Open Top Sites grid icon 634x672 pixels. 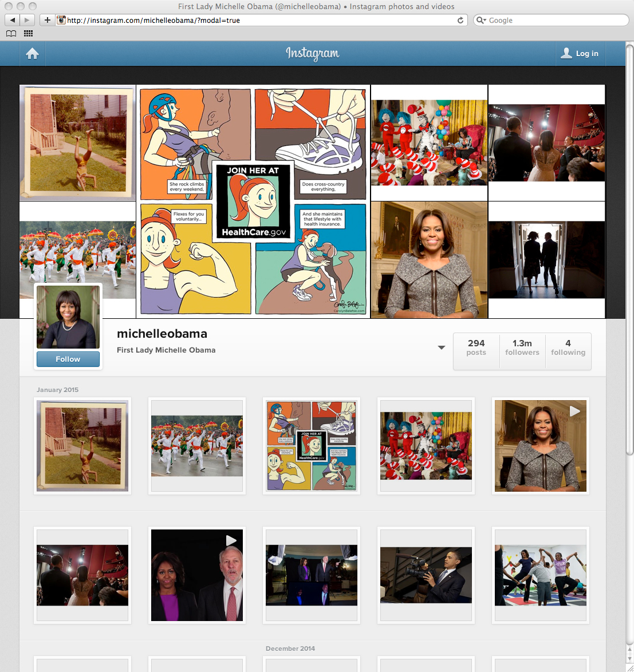tap(28, 33)
